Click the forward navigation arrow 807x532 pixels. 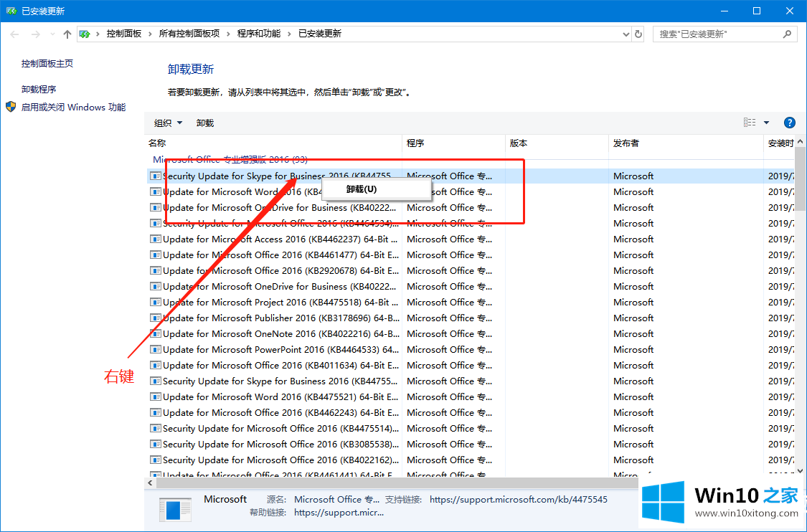tap(36, 34)
